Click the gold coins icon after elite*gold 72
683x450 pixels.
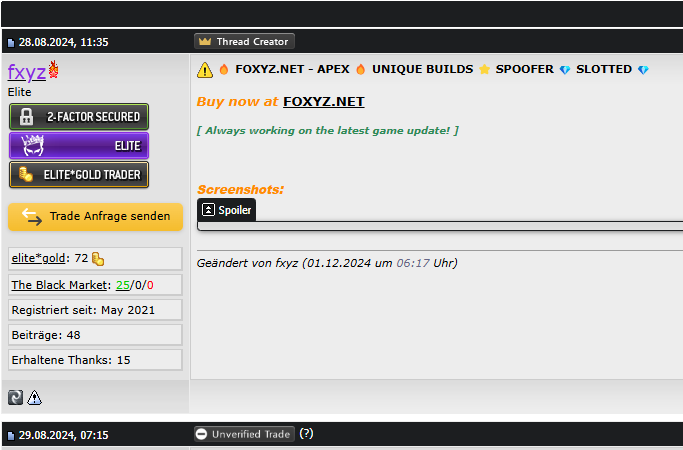(98, 259)
